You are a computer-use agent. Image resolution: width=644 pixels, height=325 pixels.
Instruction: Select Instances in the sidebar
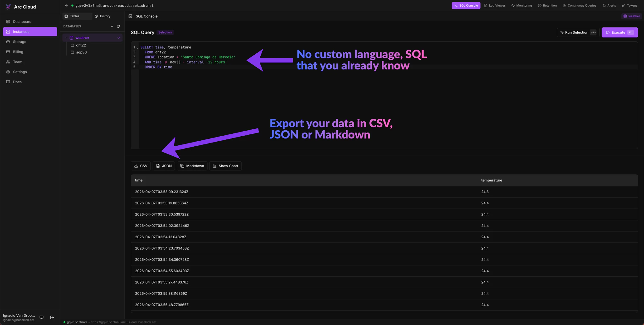pyautogui.click(x=30, y=32)
